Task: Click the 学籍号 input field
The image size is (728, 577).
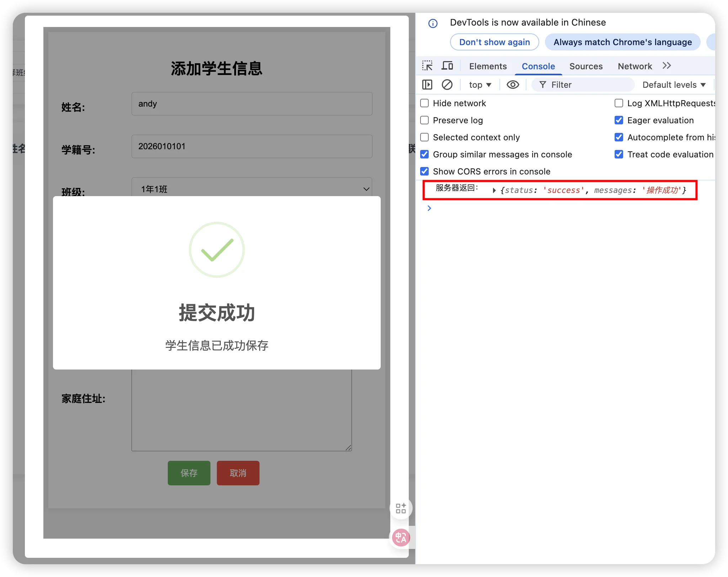Action: [252, 146]
